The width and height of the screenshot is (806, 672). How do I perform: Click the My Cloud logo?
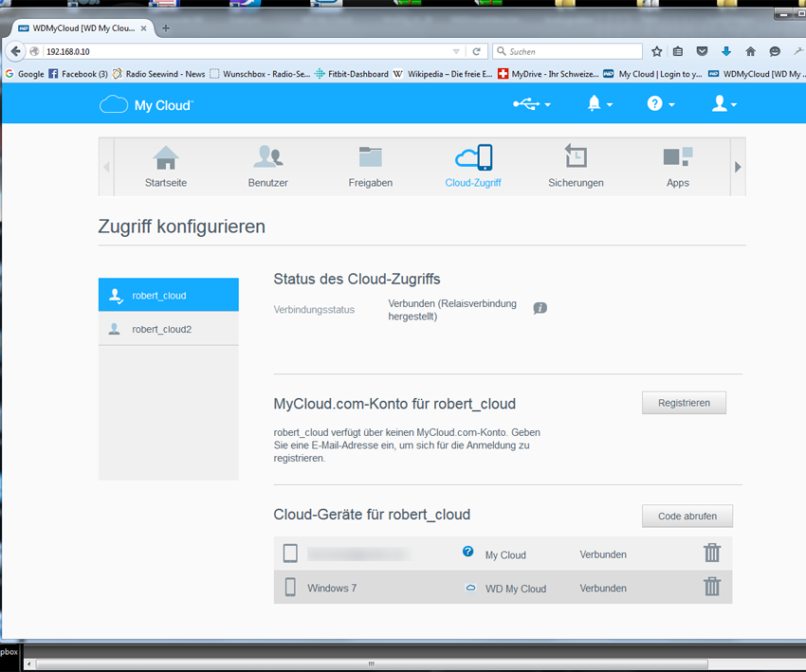click(146, 105)
